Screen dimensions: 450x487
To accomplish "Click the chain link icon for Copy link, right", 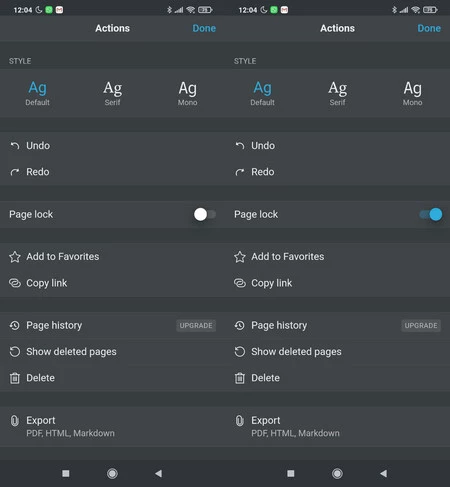I will tap(240, 283).
